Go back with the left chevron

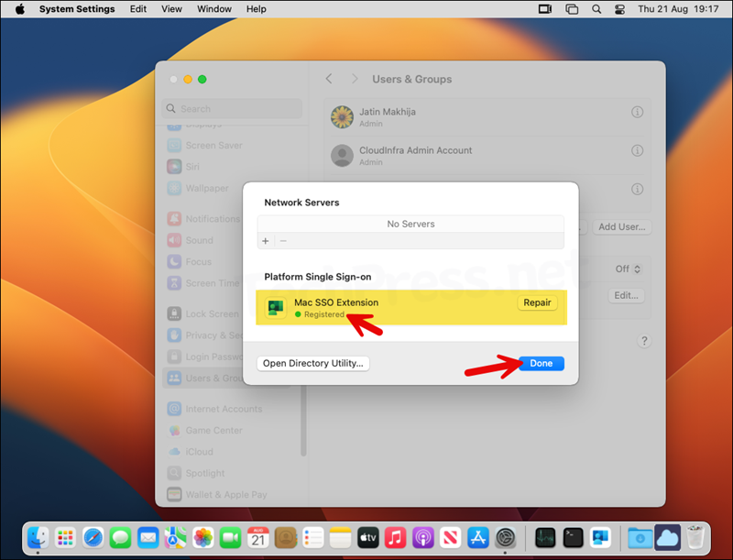coord(329,79)
